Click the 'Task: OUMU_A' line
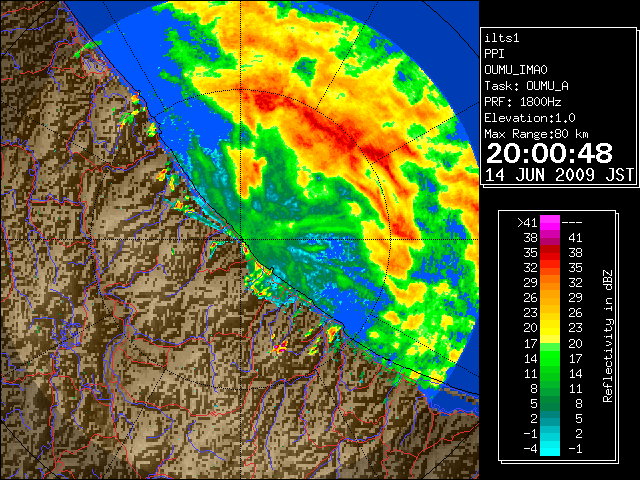Screen dimensions: 640x480 [x=527, y=86]
